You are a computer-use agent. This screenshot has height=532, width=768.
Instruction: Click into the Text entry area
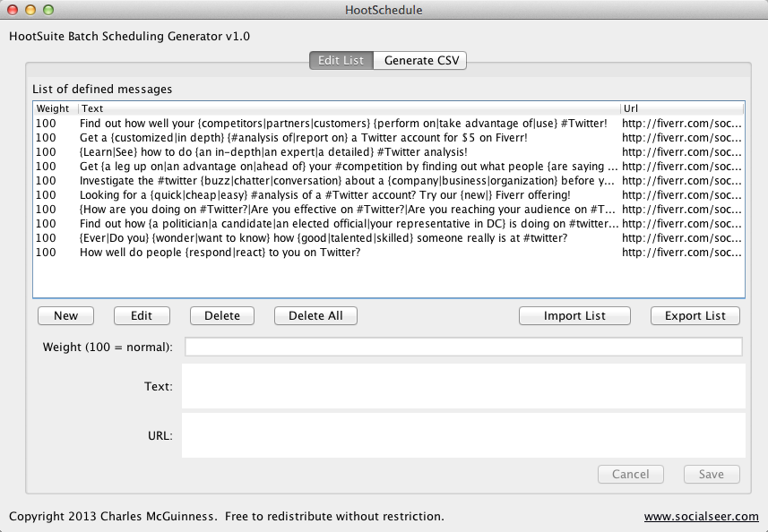463,386
